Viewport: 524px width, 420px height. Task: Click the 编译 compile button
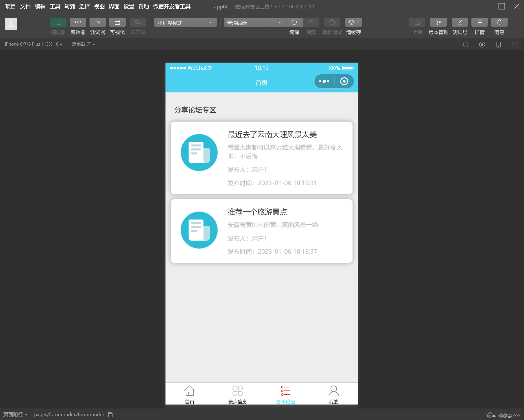[294, 22]
